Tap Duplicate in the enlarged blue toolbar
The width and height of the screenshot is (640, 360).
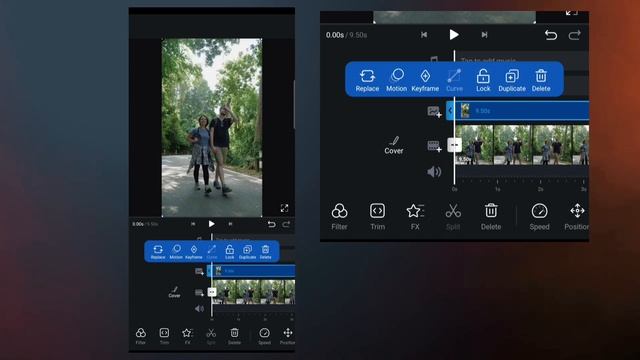point(512,80)
